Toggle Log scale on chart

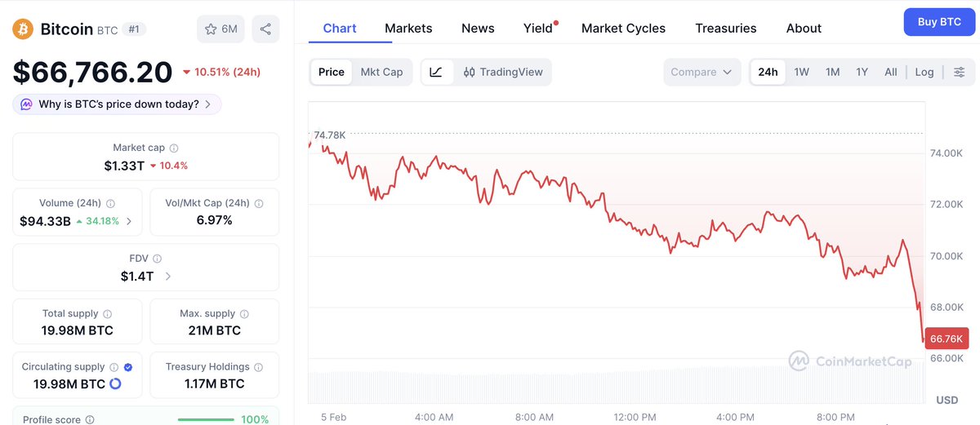(x=924, y=72)
